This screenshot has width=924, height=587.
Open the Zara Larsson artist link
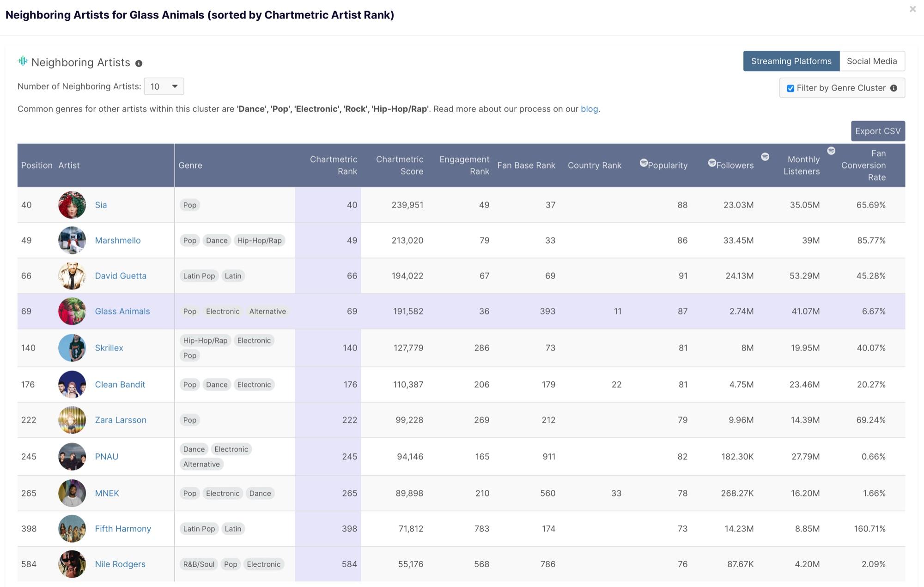coord(121,420)
